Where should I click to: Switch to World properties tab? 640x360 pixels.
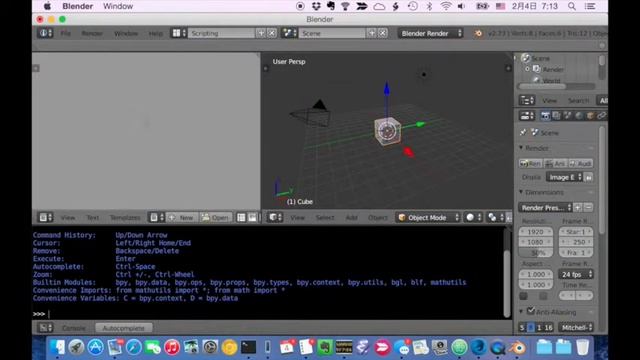click(x=579, y=116)
